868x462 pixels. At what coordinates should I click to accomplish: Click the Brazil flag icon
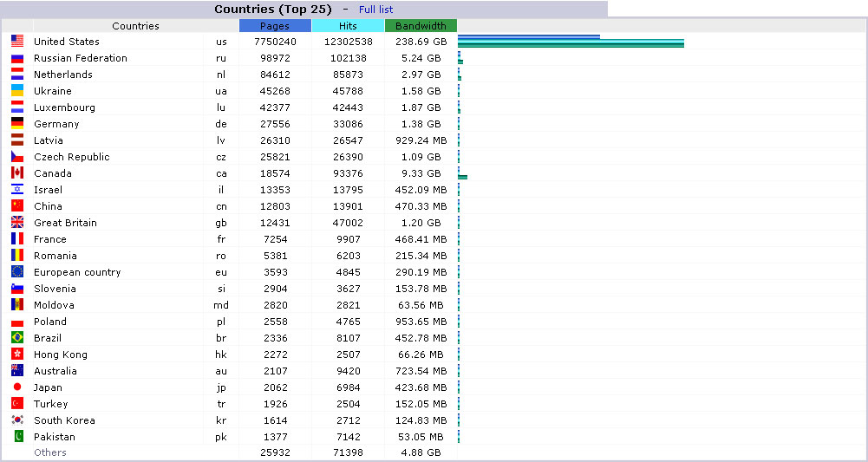[17, 338]
